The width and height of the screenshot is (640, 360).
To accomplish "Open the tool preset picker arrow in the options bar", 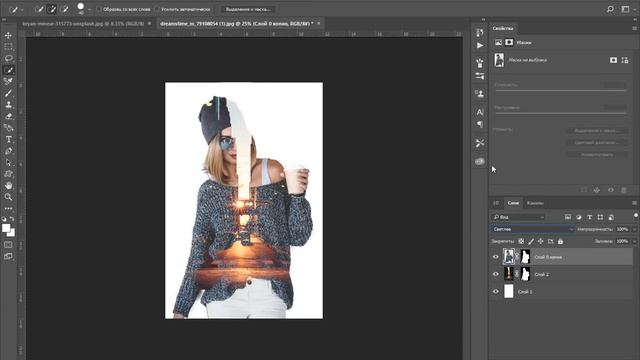I will [x=22, y=9].
